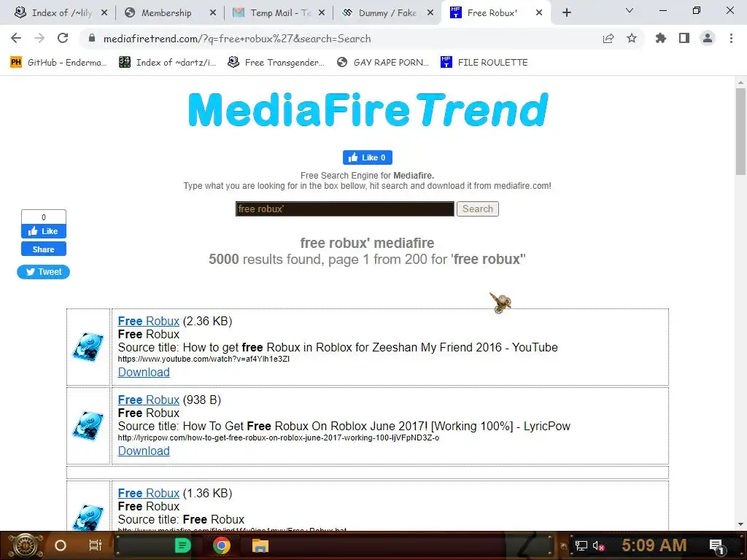Click the sidebar Facebook Like button
This screenshot has height=560, width=747.
tap(43, 231)
